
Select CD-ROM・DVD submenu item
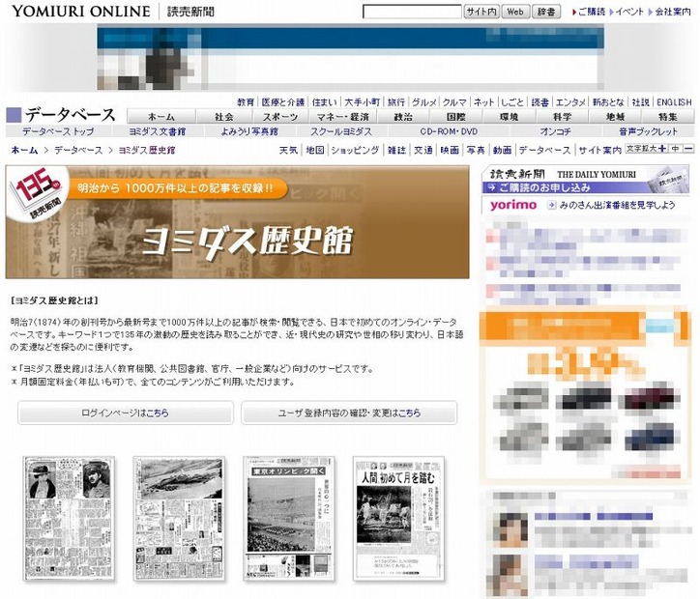coord(449,131)
